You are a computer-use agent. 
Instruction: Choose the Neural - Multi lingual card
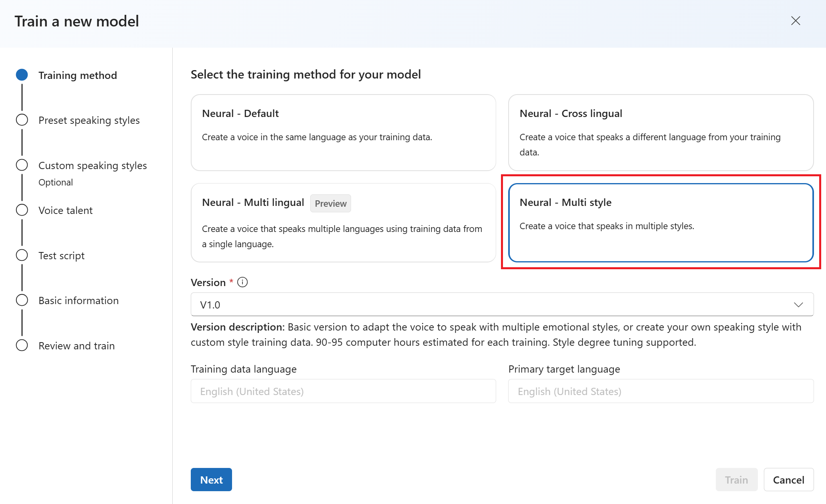(343, 223)
